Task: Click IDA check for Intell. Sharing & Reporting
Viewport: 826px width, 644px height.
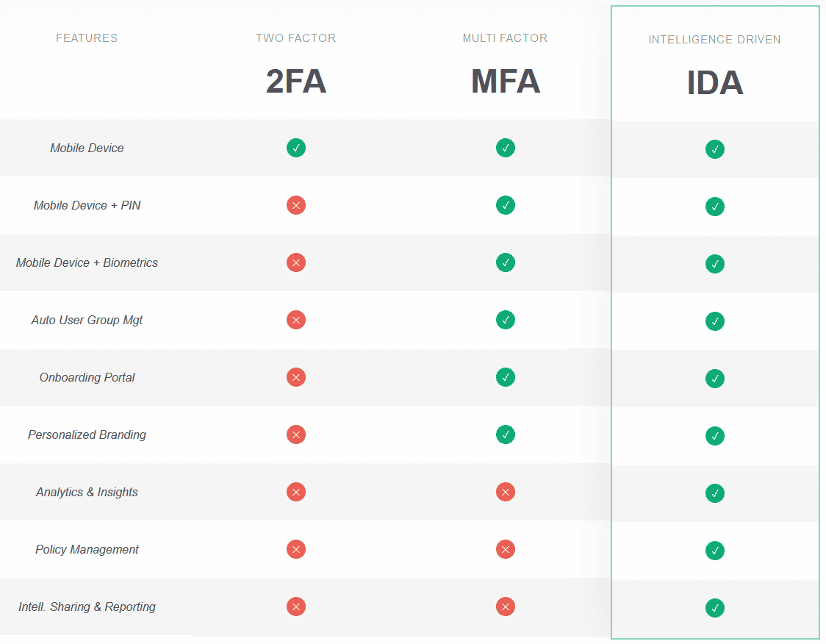Action: (x=715, y=608)
